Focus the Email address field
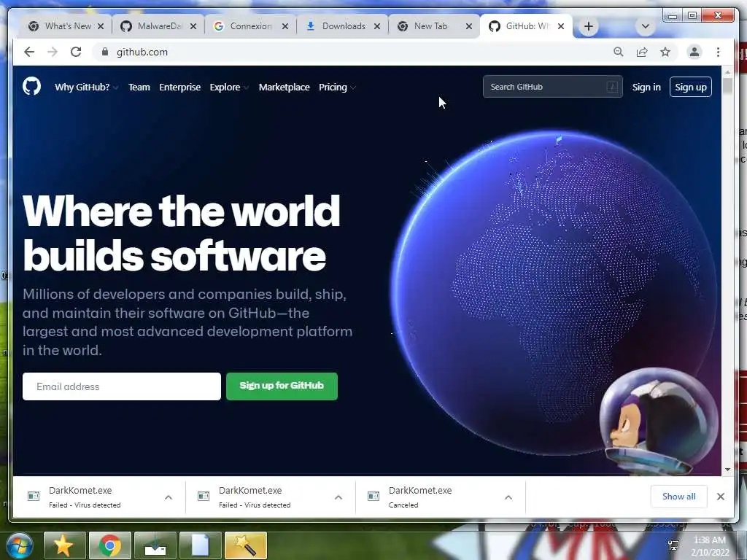This screenshot has height=560, width=747. pyautogui.click(x=122, y=386)
